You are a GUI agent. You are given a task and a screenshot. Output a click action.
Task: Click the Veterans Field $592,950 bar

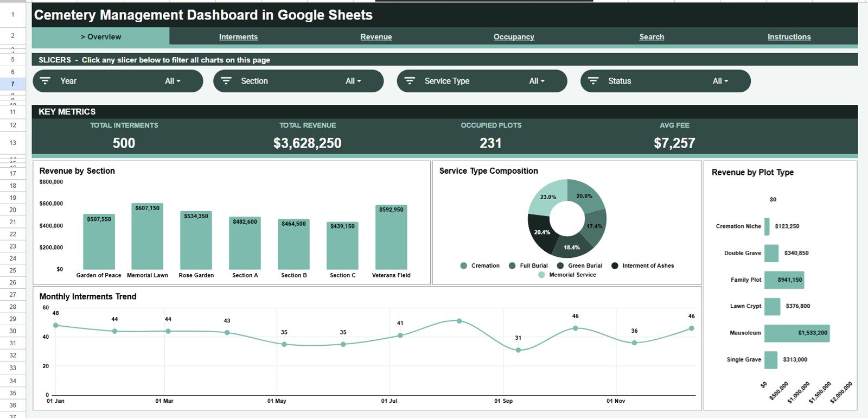391,237
